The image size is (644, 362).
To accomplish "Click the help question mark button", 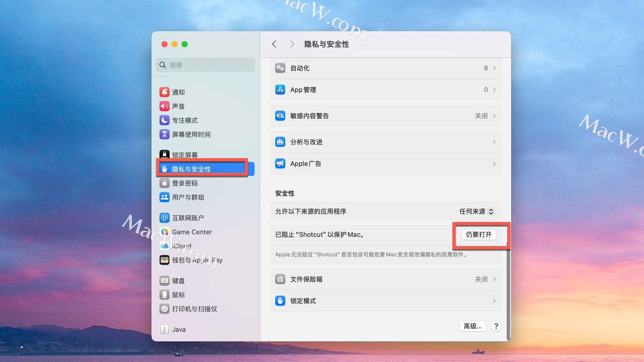I will point(496,326).
